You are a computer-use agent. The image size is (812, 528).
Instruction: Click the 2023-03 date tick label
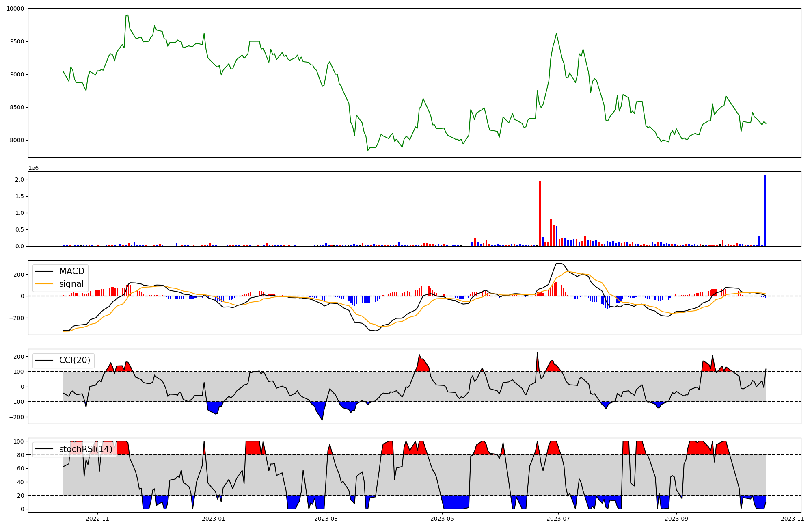coord(326,519)
